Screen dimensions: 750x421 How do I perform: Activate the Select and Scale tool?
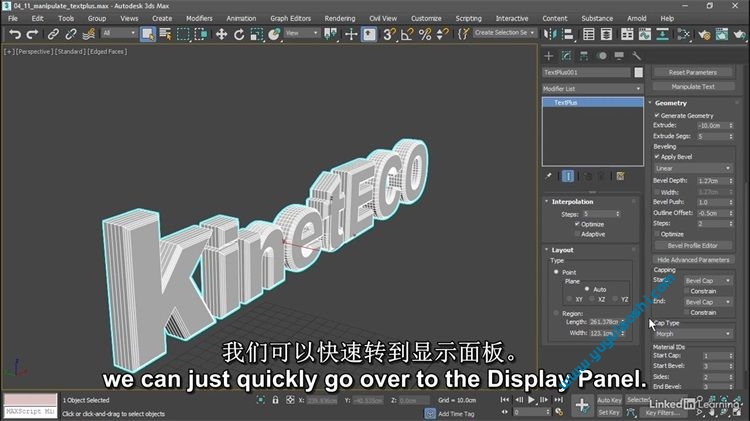(x=257, y=34)
